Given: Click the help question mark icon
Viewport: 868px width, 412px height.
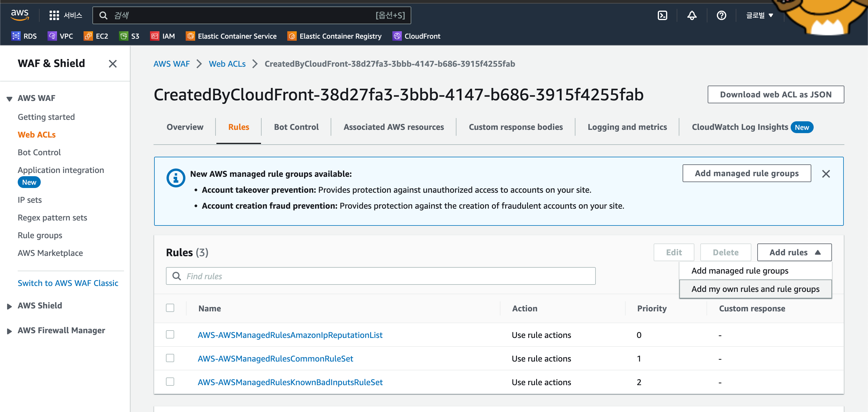Looking at the screenshot, I should tap(721, 16).
